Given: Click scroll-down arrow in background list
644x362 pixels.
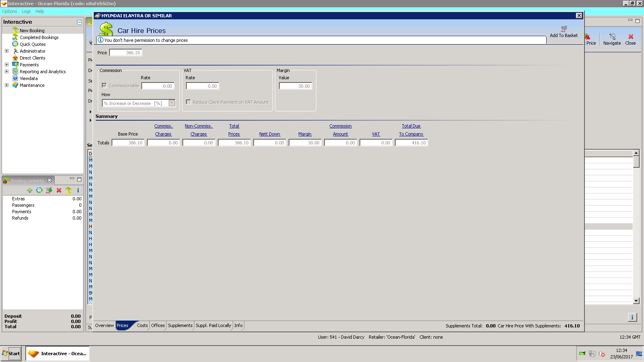Looking at the screenshot, I should click(x=636, y=301).
